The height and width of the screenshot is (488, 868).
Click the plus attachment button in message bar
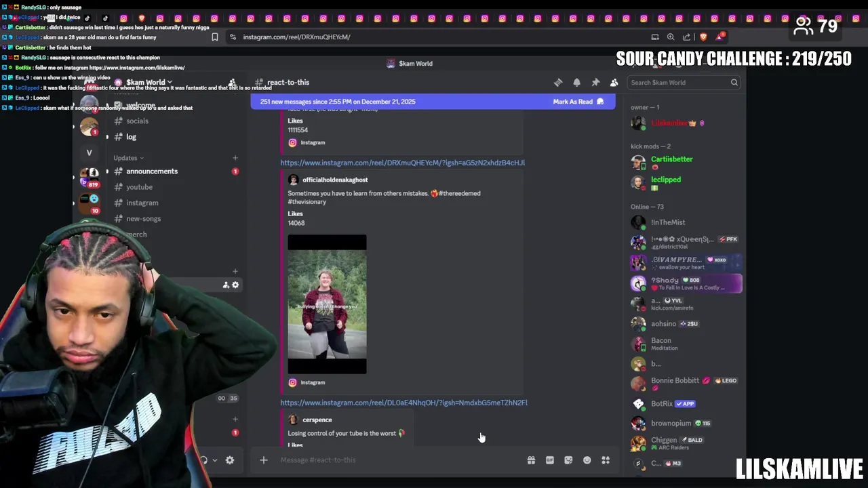(x=264, y=460)
